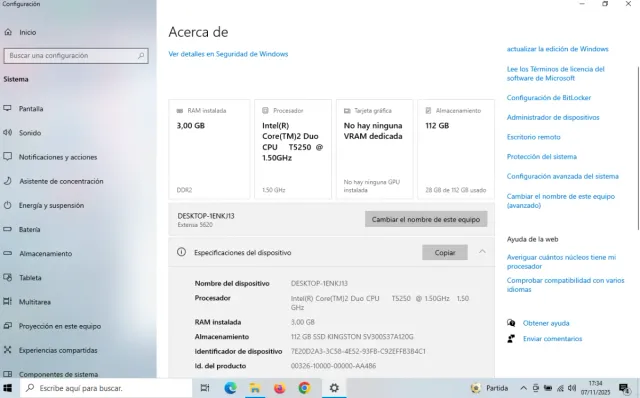The width and height of the screenshot is (640, 398).
Task: Click the Tarjeta gráfica card icon
Action: click(347, 111)
